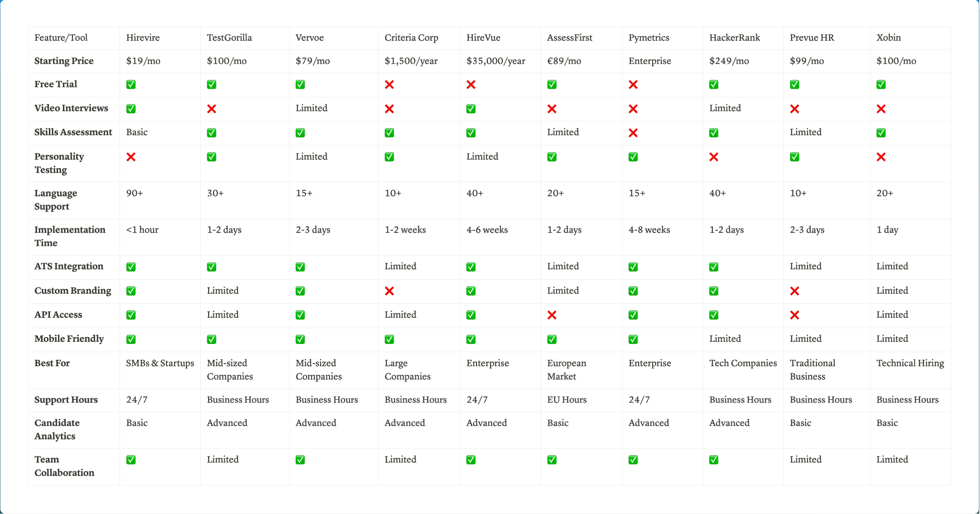Click the Implementation Time row label
The image size is (980, 514).
point(70,236)
